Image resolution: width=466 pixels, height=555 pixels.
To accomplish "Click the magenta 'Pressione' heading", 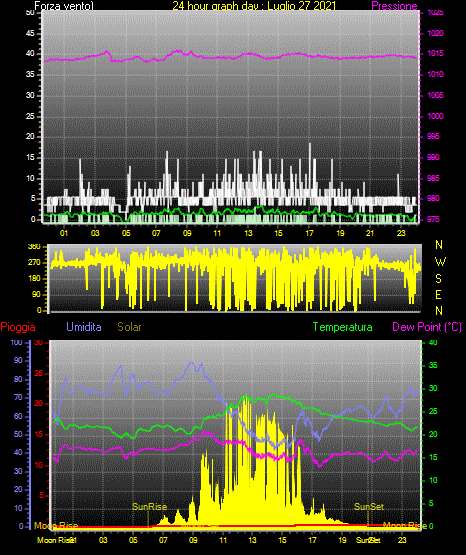I will tap(394, 6).
